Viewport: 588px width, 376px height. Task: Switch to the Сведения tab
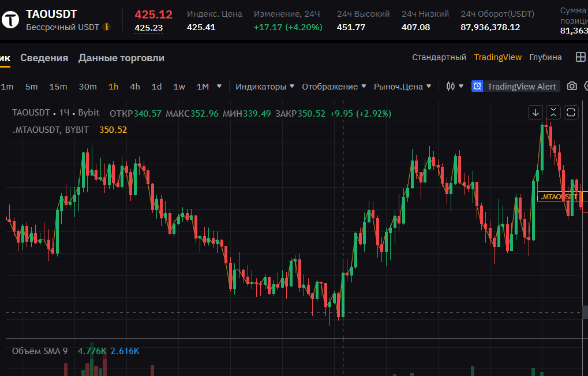(44, 58)
